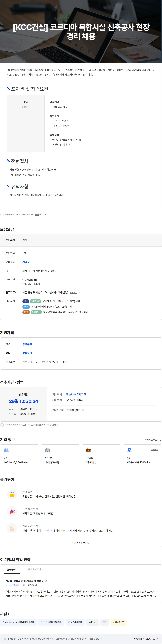
Task: Click the 사무보조 tag
Action: 92,622
